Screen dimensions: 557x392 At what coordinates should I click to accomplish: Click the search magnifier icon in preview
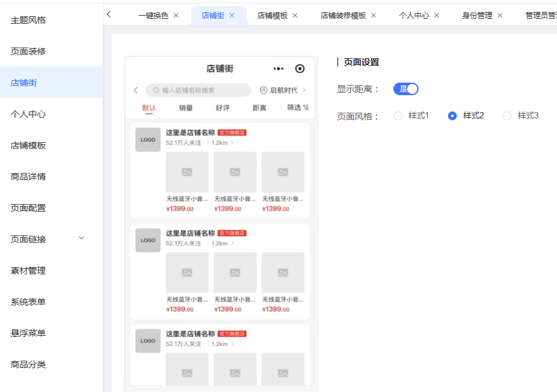[156, 90]
